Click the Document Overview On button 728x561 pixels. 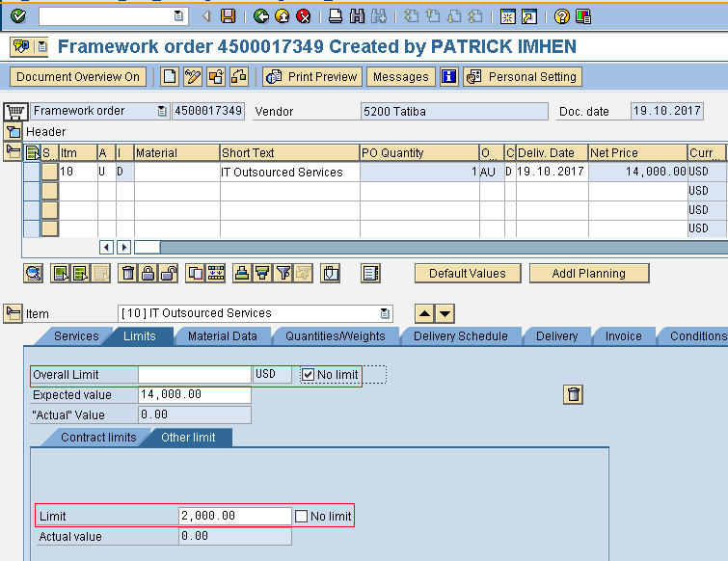[x=78, y=76]
